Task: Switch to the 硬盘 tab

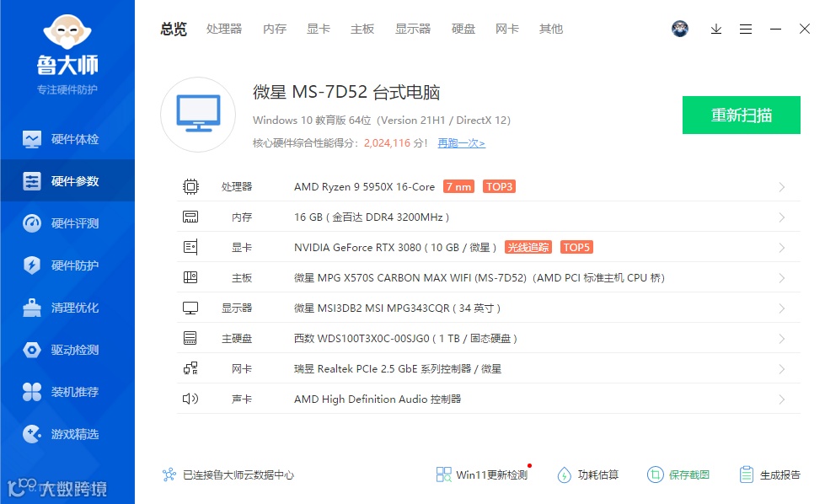Action: click(x=463, y=29)
